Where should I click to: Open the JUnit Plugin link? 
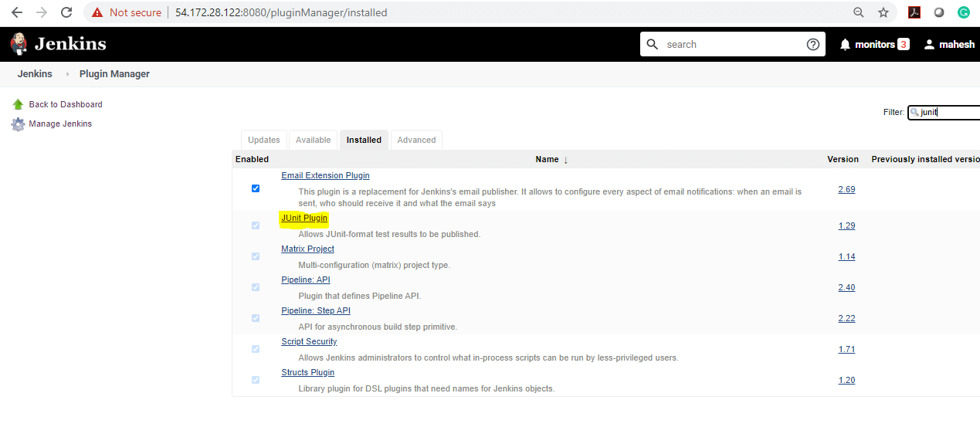(x=304, y=219)
